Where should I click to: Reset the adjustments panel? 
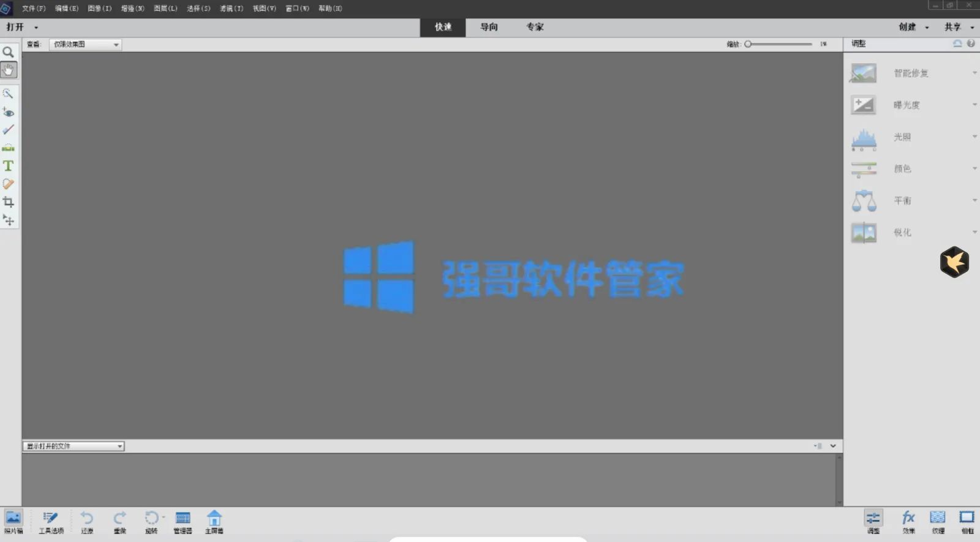tap(957, 43)
